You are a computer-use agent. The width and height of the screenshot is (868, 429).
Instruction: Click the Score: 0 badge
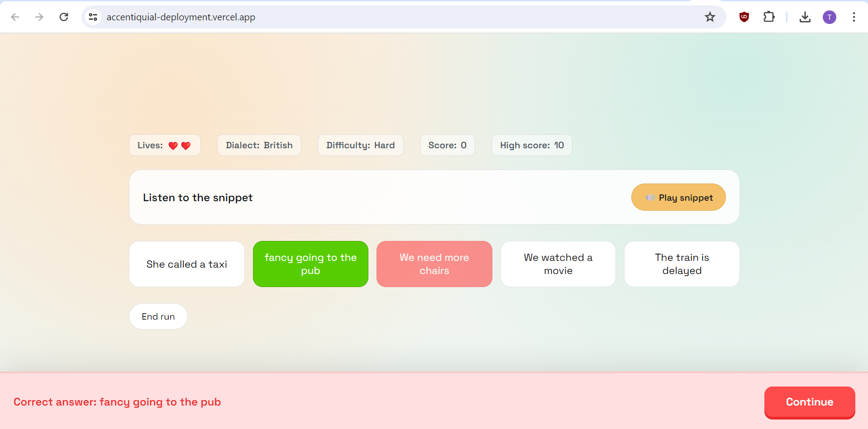coord(448,145)
